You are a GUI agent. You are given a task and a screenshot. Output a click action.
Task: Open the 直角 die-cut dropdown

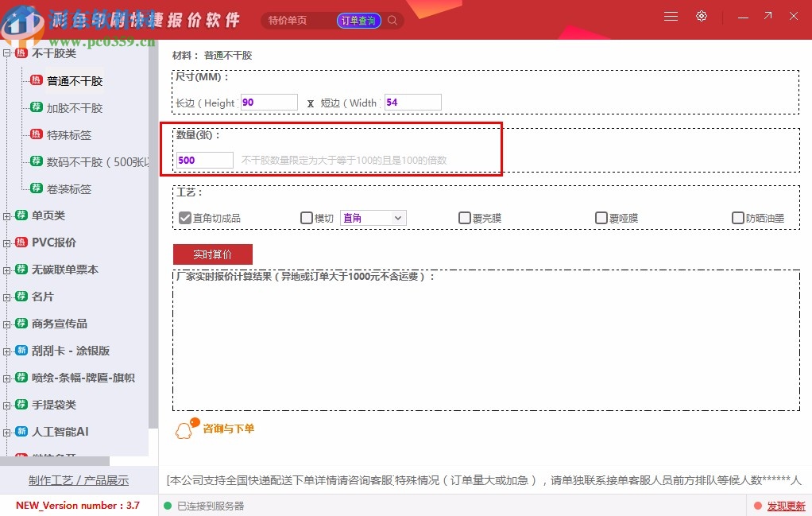tap(373, 217)
